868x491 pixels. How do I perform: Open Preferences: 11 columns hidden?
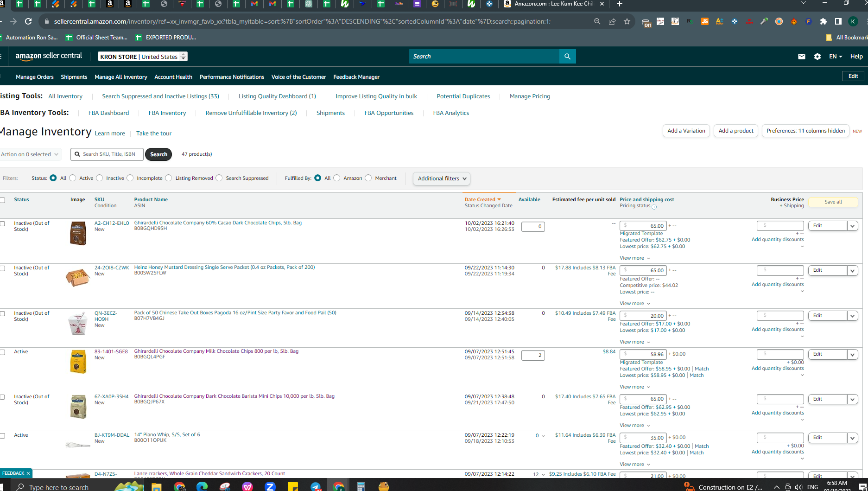pyautogui.click(x=806, y=131)
